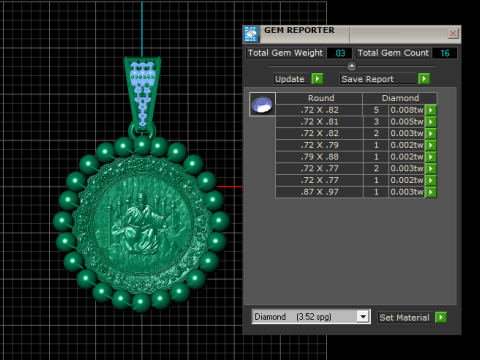This screenshot has width=480, height=360.
Task: Collapse panel using the round up-arrow handle
Action: click(351, 66)
